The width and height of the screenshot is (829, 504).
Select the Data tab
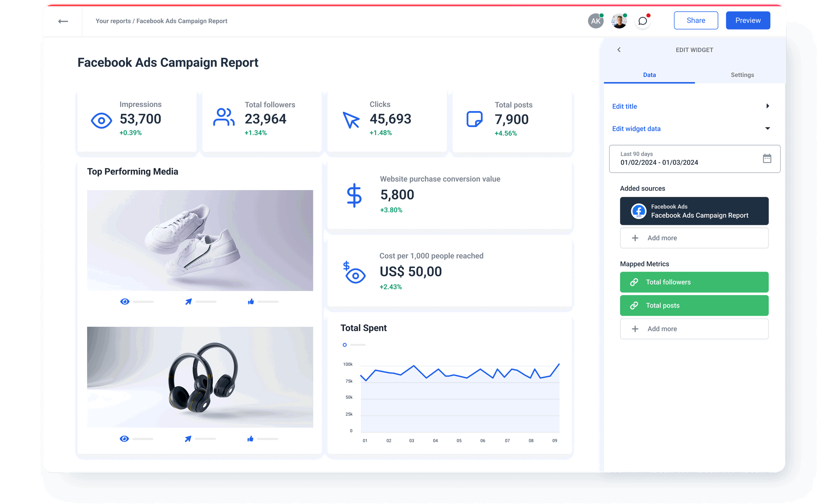(649, 75)
